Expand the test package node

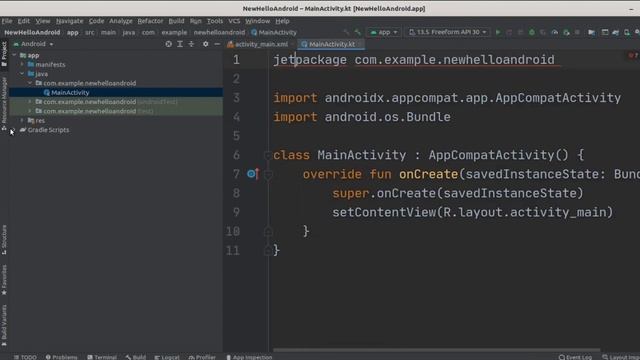(30, 111)
